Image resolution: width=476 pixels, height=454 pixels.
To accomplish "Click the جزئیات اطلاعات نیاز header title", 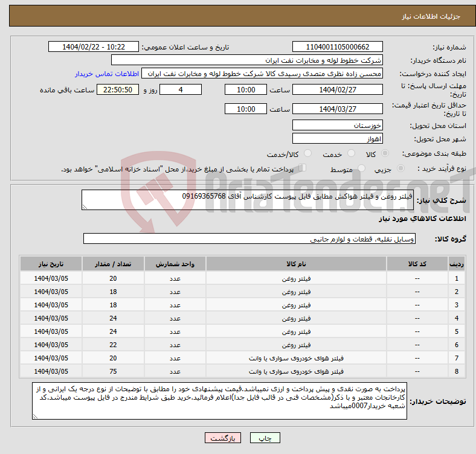I will (x=431, y=16).
